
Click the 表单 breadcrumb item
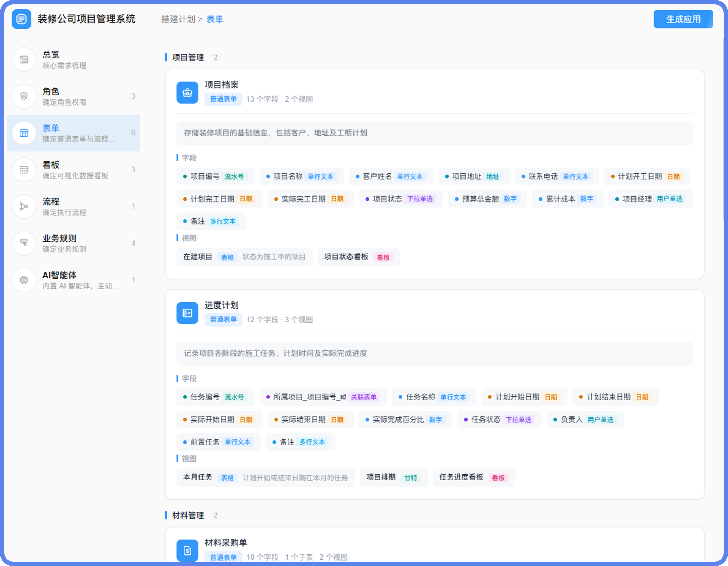point(215,19)
